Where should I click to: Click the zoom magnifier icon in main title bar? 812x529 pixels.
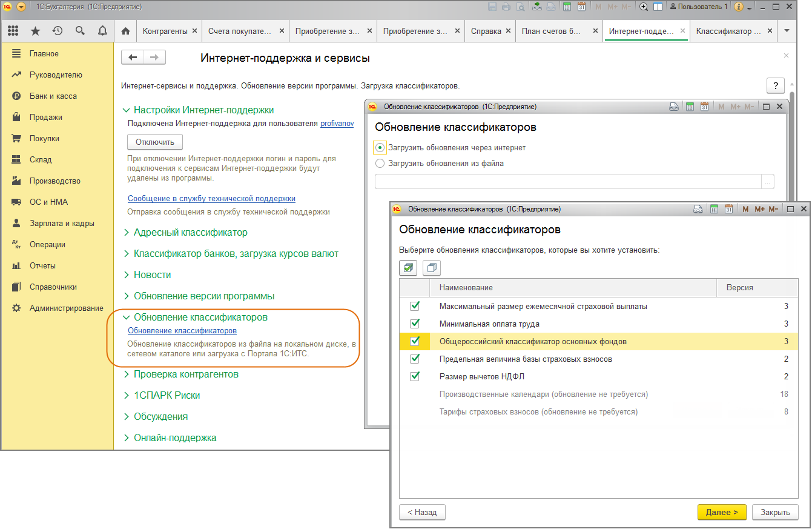[x=643, y=7]
